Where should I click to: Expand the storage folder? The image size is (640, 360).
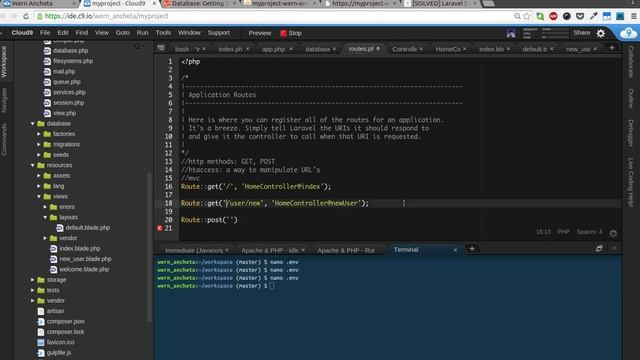tap(33, 280)
